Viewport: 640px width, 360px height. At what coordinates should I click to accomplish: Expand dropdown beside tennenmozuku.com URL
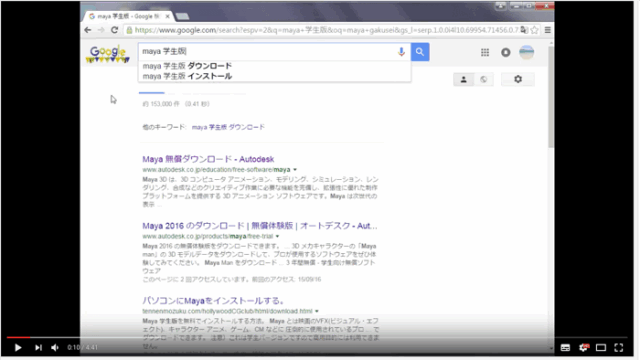point(317,311)
